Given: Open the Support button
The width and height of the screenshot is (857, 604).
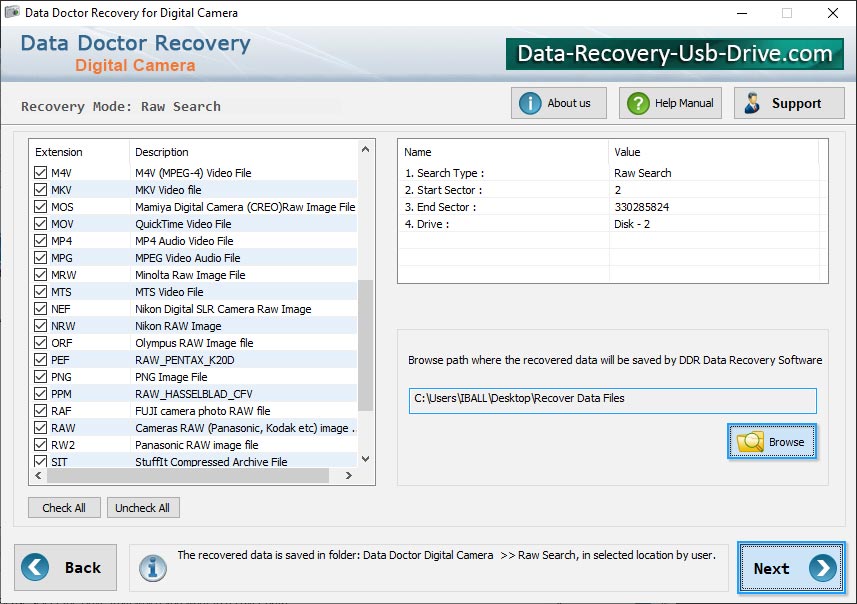Looking at the screenshot, I should 789,103.
